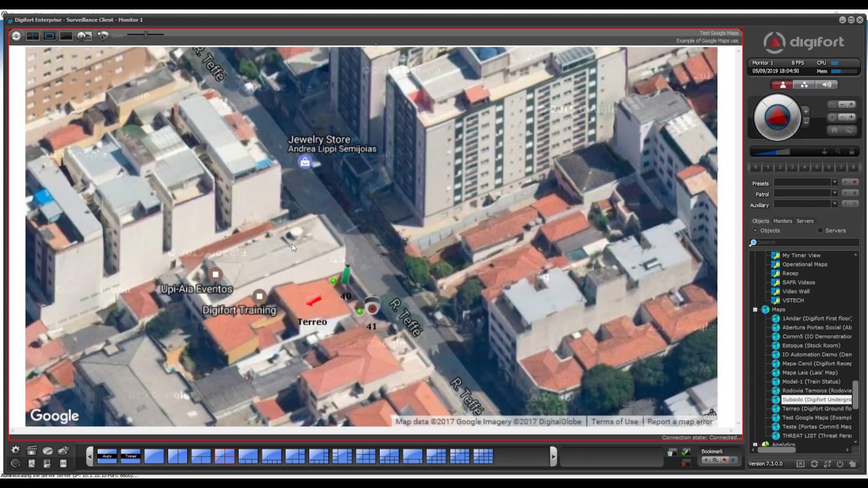This screenshot has width=868, height=488.
Task: Select Video Wall tree item
Action: [x=795, y=291]
